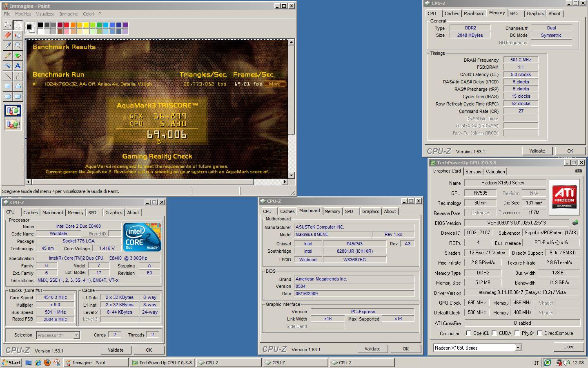
Task: Pick the Eraser tool in Paint
Action: pos(8,35)
